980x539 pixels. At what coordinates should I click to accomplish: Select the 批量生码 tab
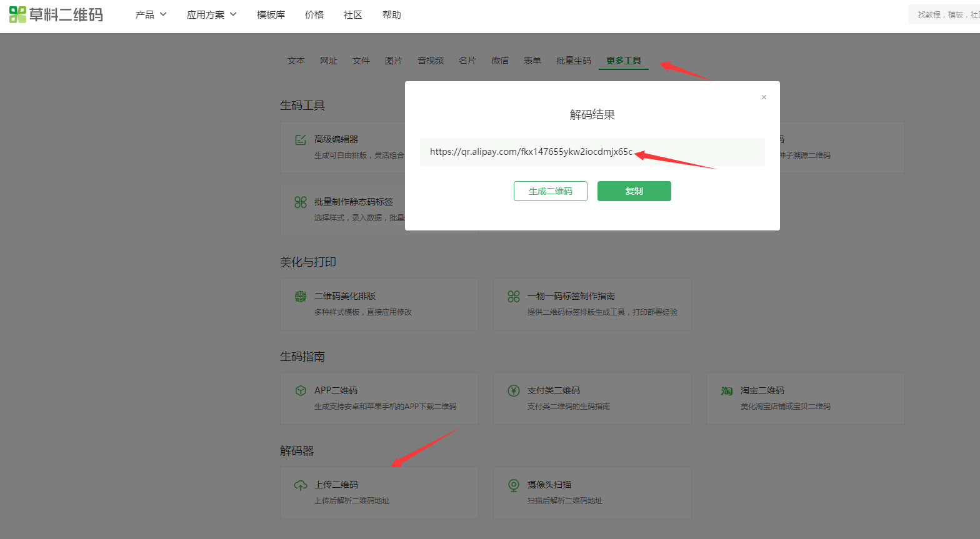tap(573, 61)
